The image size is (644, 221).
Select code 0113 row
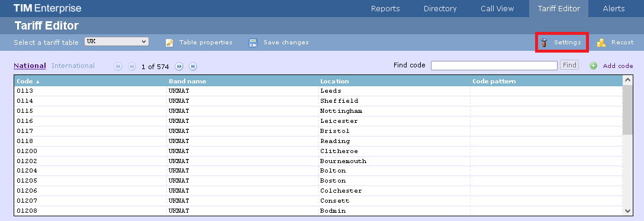tap(318, 91)
